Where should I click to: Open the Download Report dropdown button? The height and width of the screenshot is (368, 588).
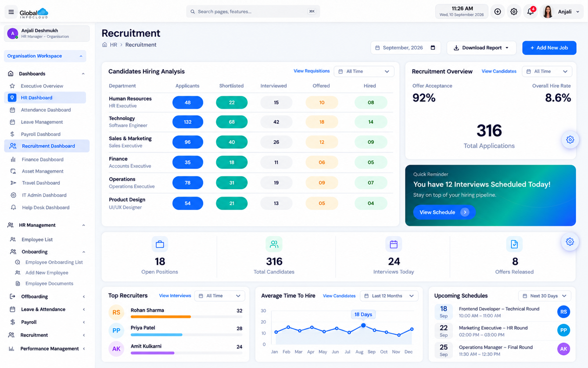point(481,48)
